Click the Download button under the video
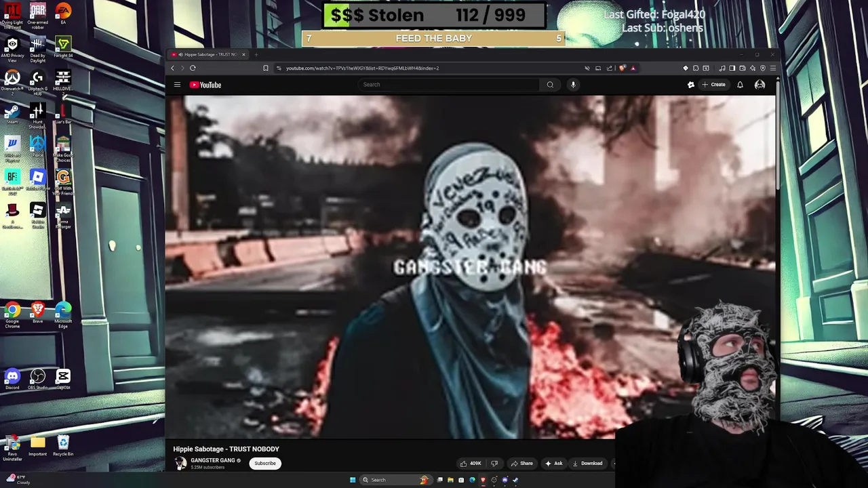This screenshot has height=488, width=868. point(587,464)
